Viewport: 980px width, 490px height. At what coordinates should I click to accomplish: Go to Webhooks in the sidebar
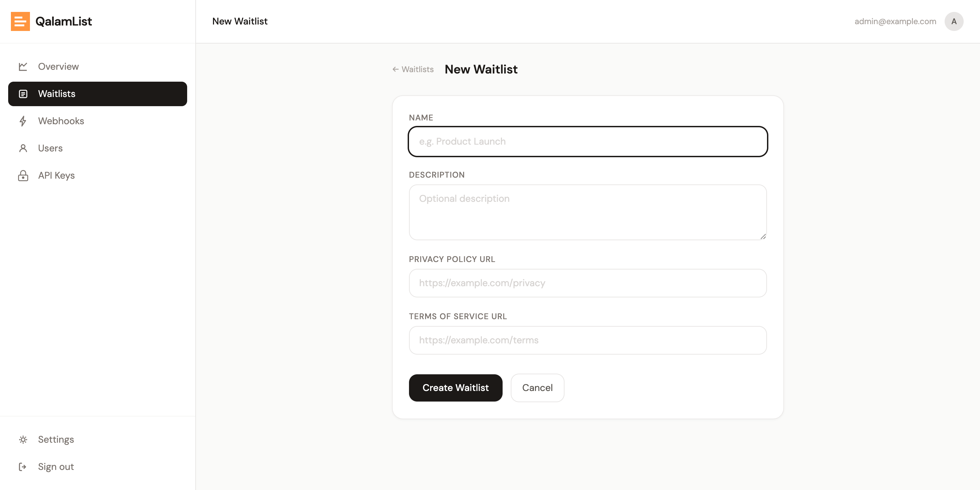point(97,121)
